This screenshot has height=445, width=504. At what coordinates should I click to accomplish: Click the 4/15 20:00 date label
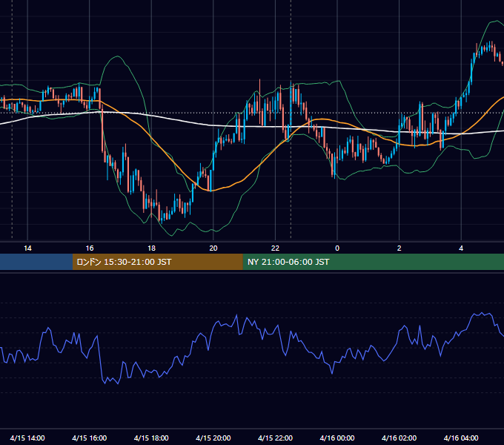(213, 438)
